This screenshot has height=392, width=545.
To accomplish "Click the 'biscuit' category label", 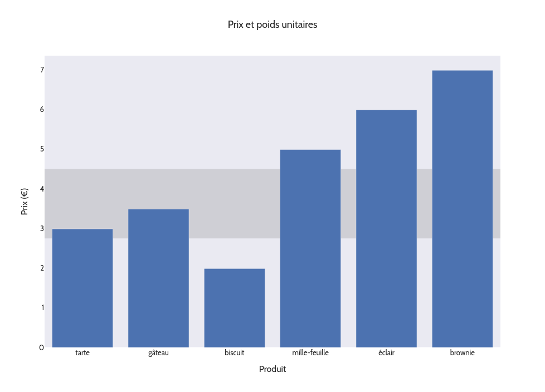I will (235, 353).
